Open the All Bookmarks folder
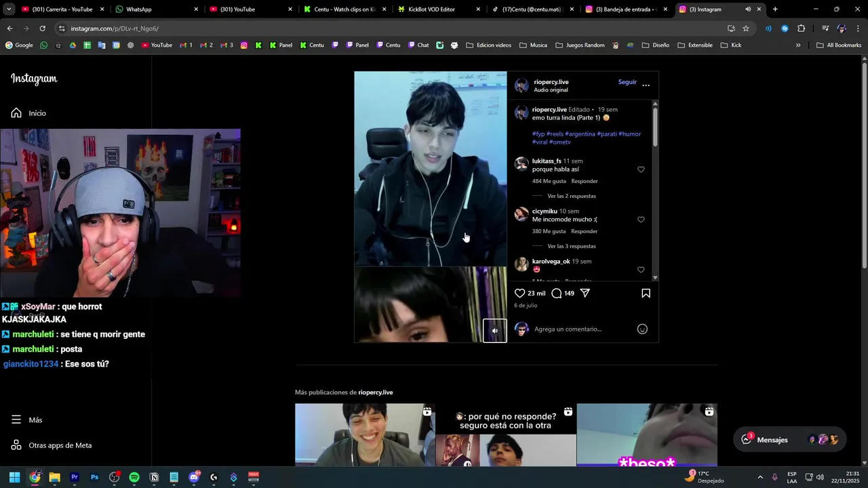 click(839, 45)
